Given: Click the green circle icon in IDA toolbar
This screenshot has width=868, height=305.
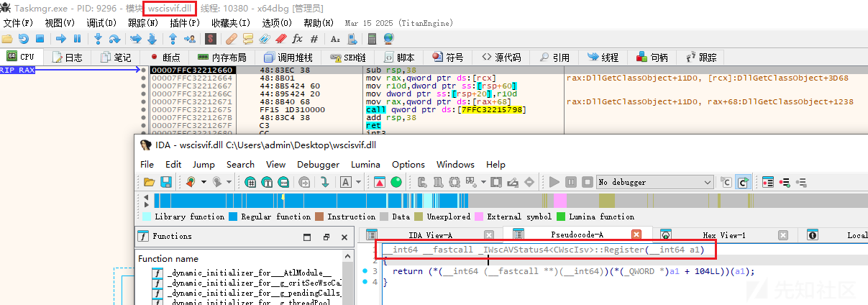Looking at the screenshot, I should [x=396, y=182].
